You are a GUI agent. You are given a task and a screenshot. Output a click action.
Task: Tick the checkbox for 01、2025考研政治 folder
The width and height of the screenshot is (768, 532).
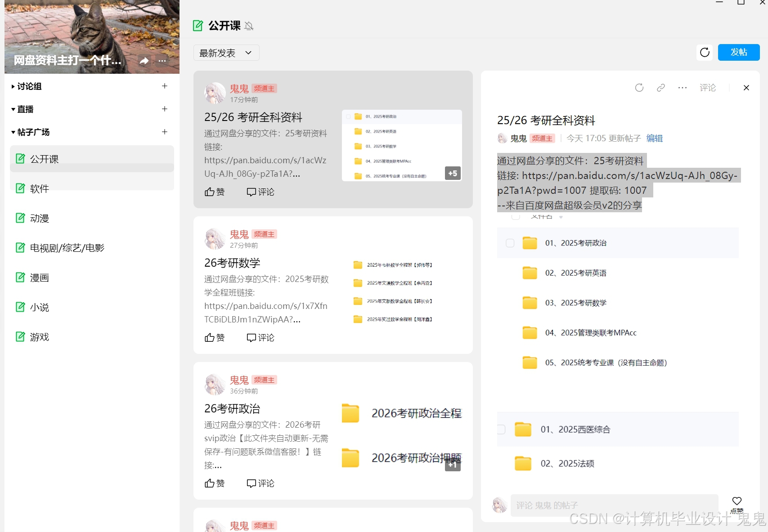(x=510, y=243)
